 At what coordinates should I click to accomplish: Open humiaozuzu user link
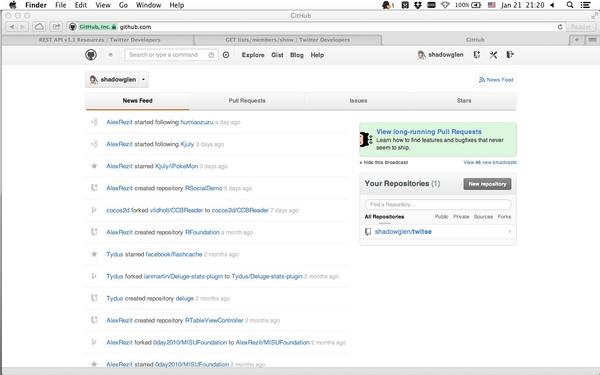tap(197, 122)
